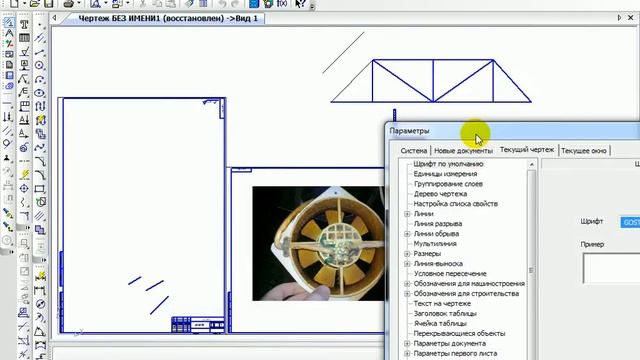
Task: Select Настройка списка свойств in tree
Action: coord(456,204)
